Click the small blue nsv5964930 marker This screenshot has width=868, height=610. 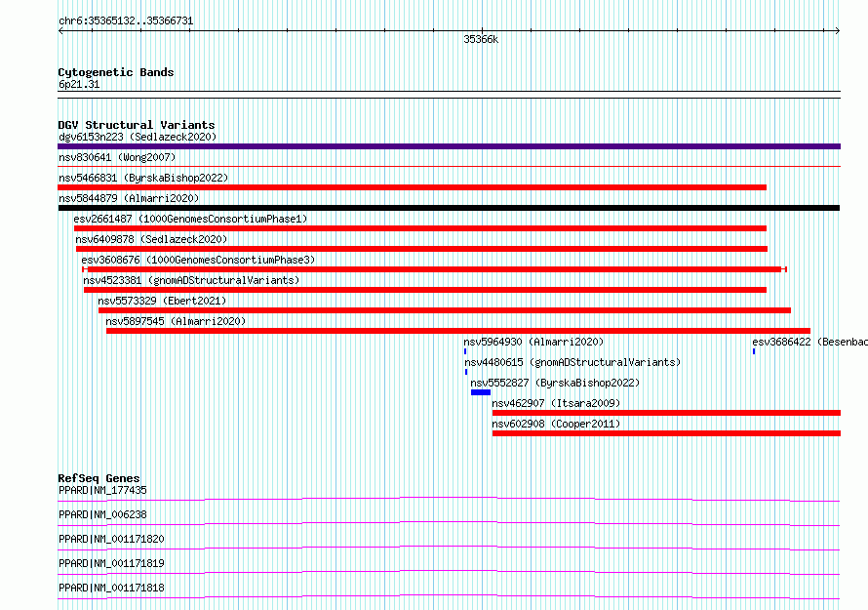pyautogui.click(x=465, y=351)
